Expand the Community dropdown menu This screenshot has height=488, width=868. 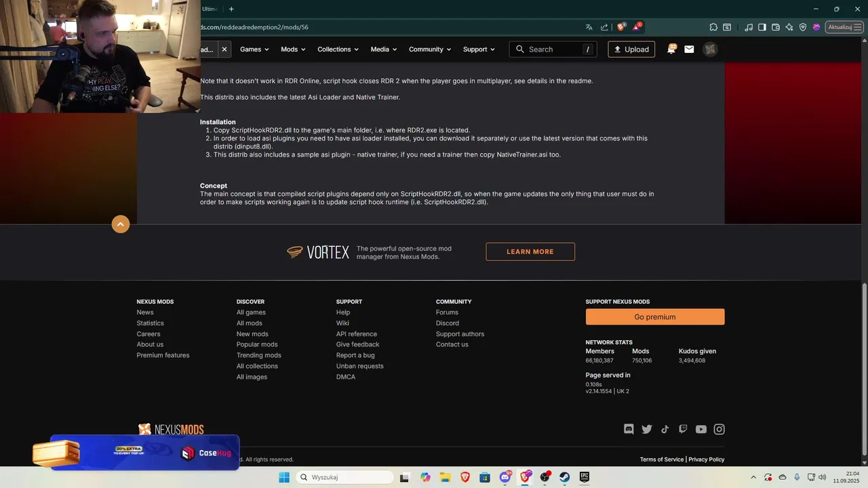point(430,49)
